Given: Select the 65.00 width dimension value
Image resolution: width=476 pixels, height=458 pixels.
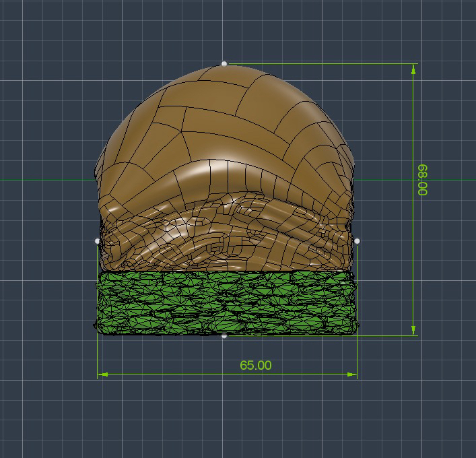Looking at the screenshot, I should [256, 365].
